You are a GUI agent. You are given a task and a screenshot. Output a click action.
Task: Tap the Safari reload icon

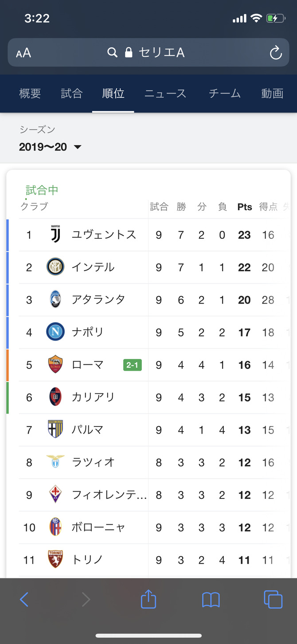276,53
